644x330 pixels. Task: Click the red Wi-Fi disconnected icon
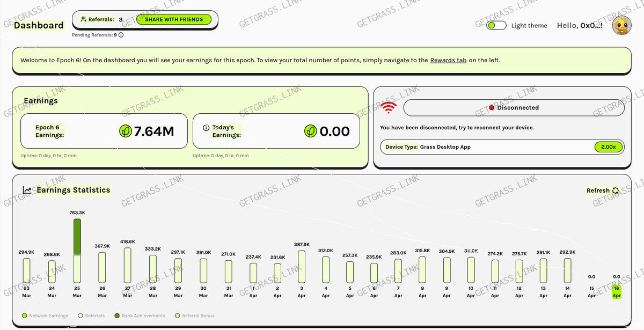388,107
